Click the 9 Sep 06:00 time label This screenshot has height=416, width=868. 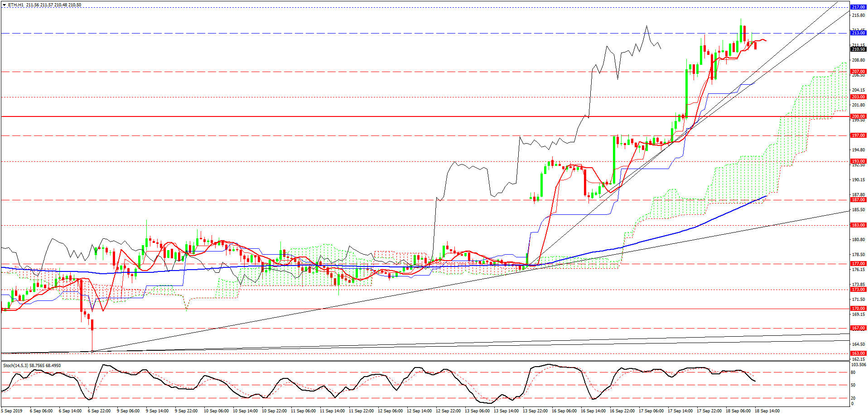coord(128,411)
